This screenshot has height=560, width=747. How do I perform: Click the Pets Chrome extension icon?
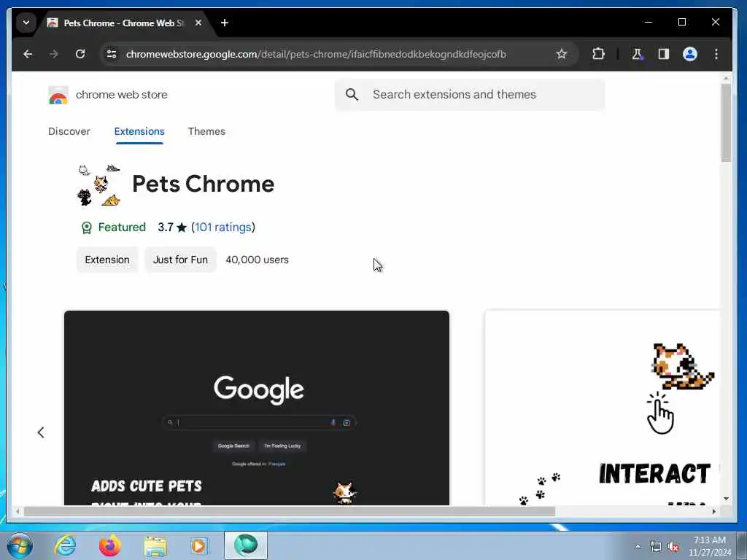coord(98,185)
